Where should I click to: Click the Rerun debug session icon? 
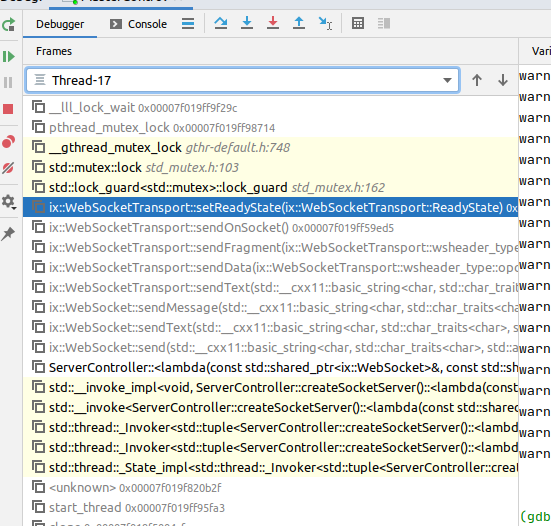(8, 24)
